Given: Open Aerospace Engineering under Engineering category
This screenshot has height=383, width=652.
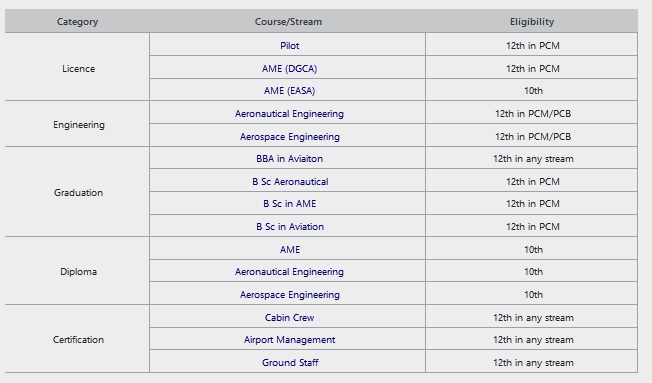Looking at the screenshot, I should point(289,136).
